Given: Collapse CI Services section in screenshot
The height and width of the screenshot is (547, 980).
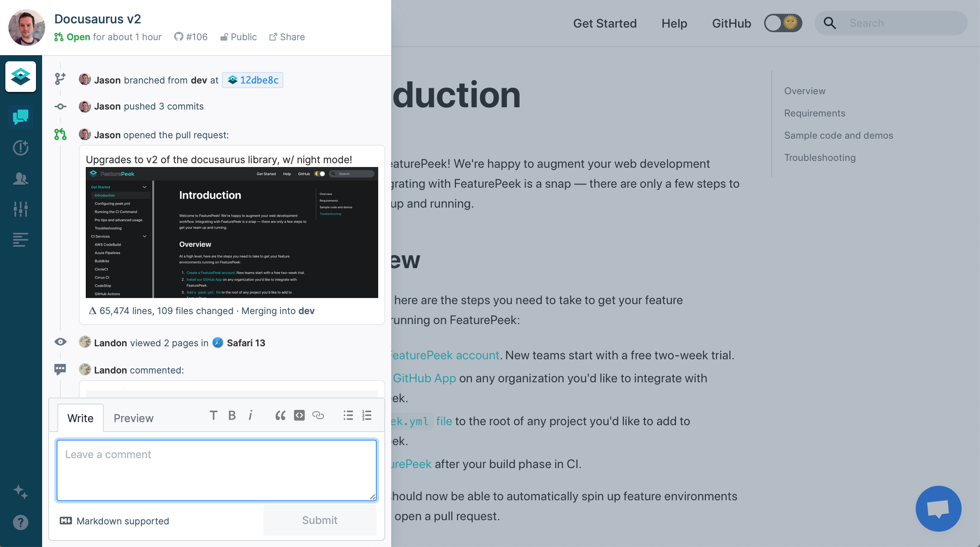Looking at the screenshot, I should tap(144, 236).
